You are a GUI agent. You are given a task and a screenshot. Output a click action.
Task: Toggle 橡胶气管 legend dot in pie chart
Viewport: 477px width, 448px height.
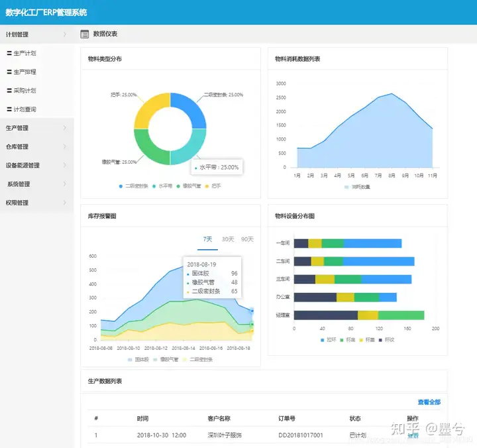click(178, 186)
